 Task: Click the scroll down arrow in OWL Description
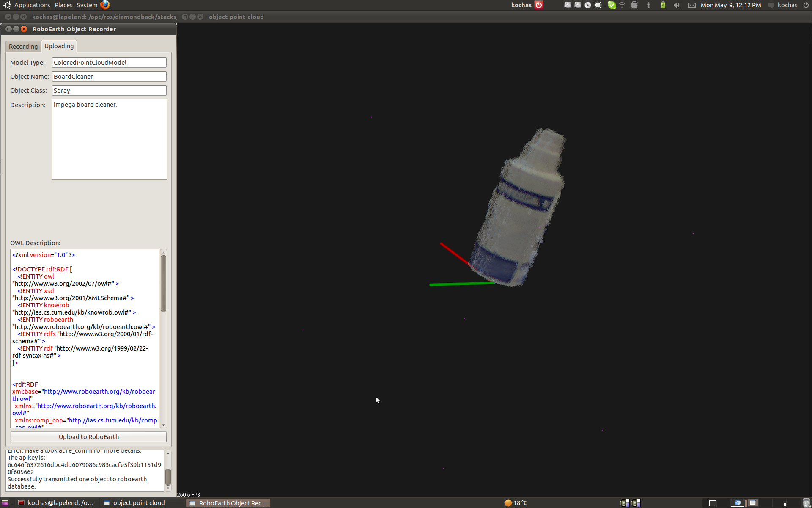click(x=163, y=425)
